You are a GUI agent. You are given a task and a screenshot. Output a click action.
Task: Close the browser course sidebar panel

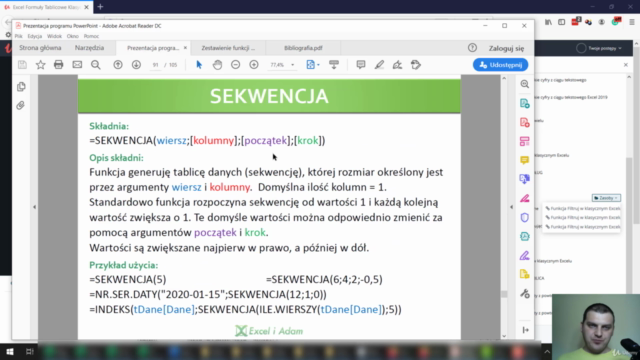coord(626,65)
